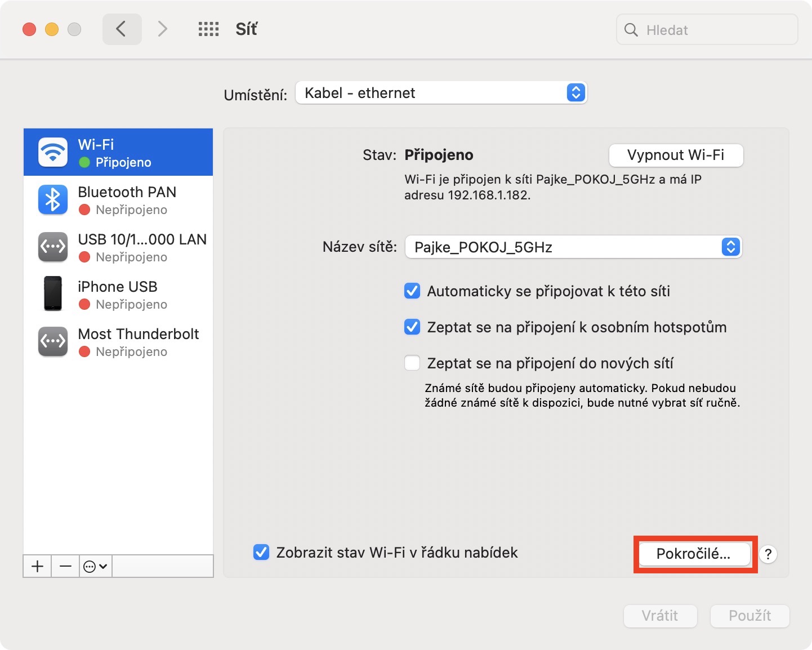Screen dimensions: 812x650
Task: Open the service actions ellipsis menu
Action: point(95,566)
